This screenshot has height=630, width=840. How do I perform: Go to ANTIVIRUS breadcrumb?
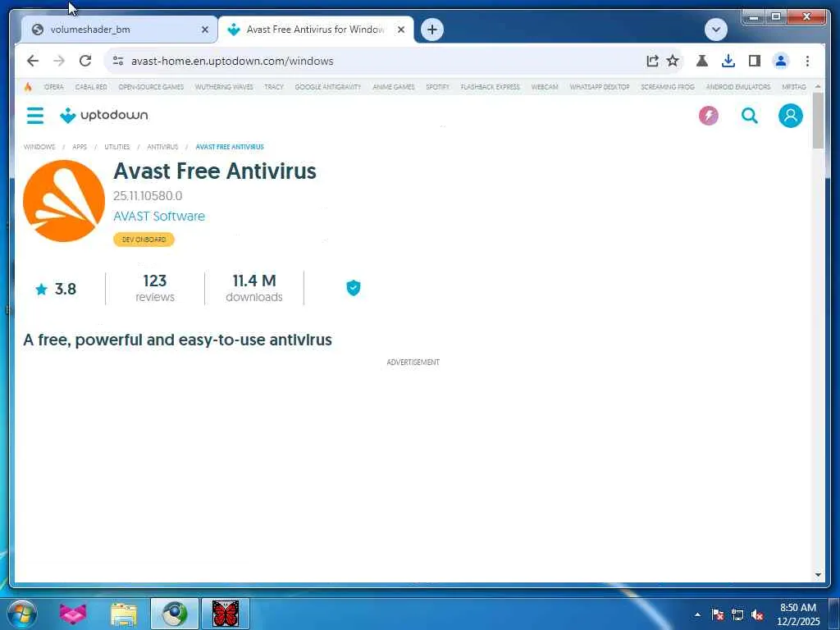point(162,147)
